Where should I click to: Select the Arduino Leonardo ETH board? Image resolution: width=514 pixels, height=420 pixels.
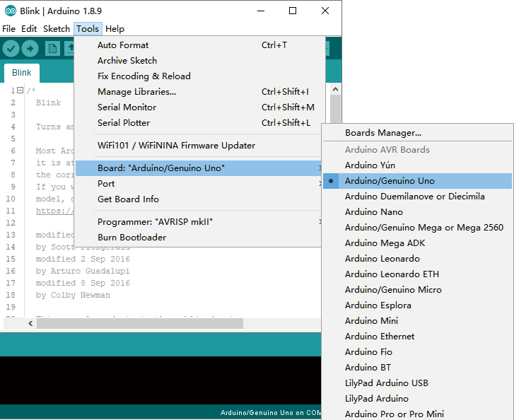coord(417,274)
